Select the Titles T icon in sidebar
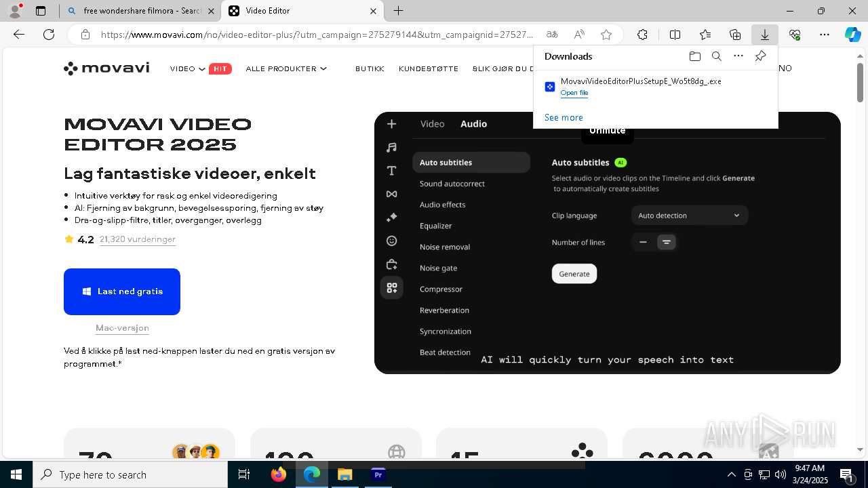Screen dimensions: 868x488 click(391, 171)
